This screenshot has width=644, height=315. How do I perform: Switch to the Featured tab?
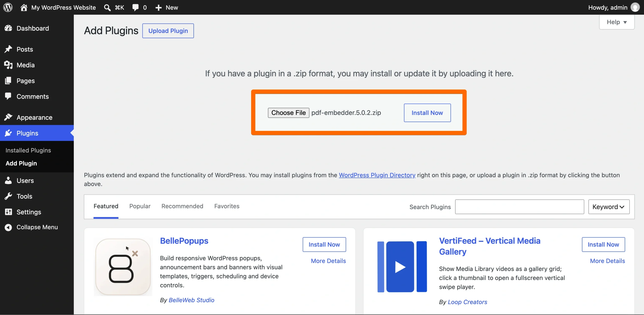(106, 206)
